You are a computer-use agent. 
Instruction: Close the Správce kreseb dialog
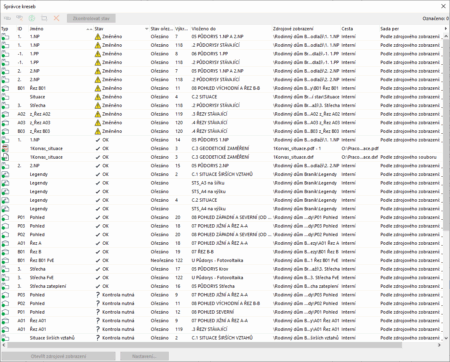tap(443, 6)
